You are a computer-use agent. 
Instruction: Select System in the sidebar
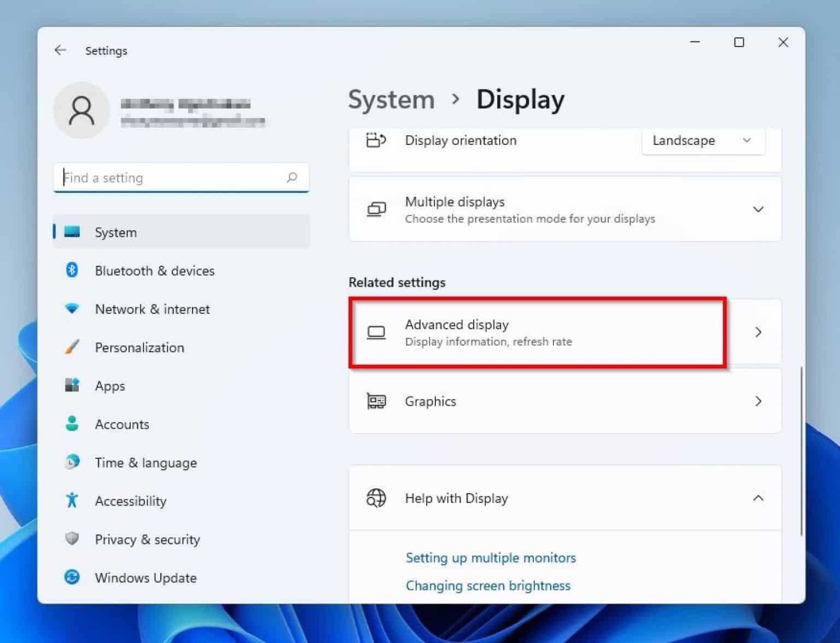pos(181,232)
